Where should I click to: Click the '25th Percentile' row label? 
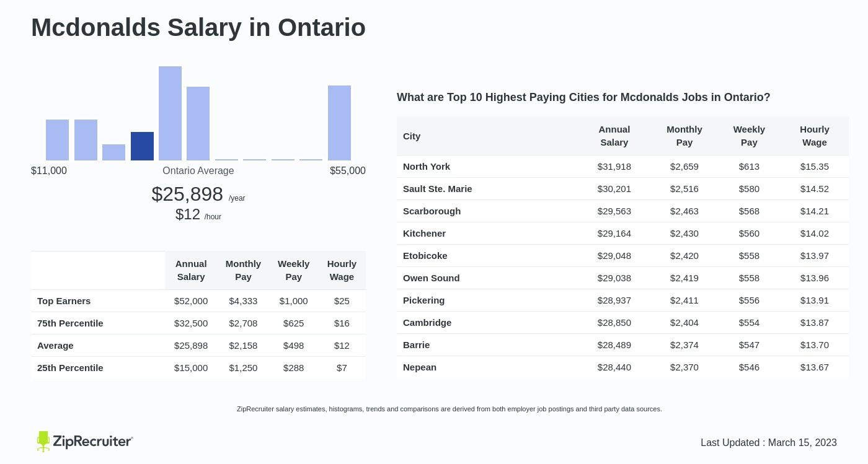[x=70, y=368]
